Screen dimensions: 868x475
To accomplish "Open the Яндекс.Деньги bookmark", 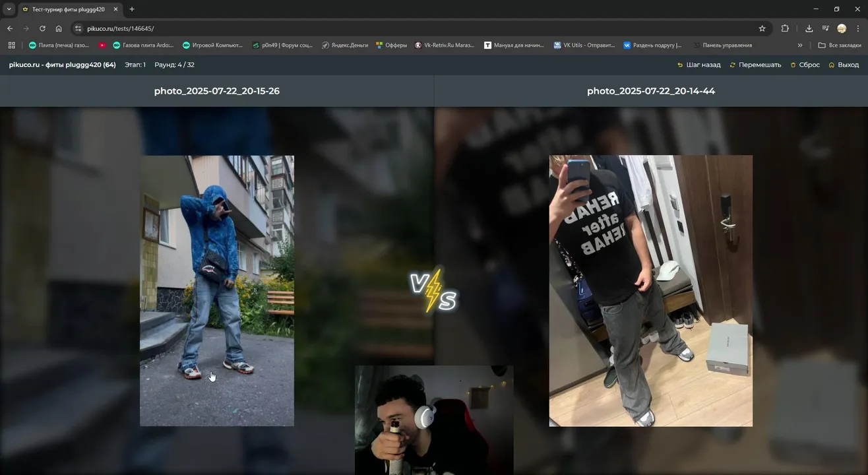I will 345,46.
